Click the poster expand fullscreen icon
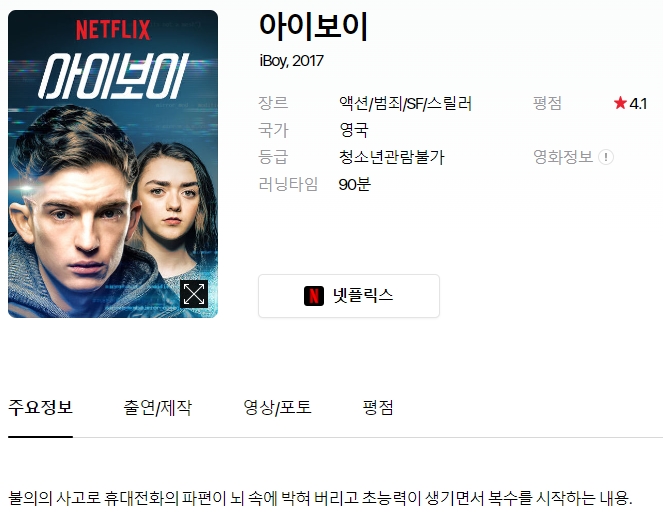The width and height of the screenshot is (663, 516). coord(194,294)
